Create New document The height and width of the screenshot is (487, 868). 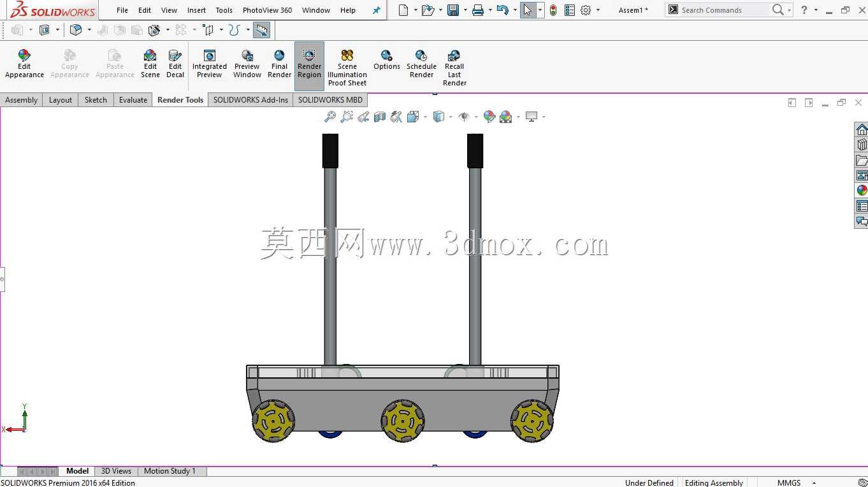point(403,10)
